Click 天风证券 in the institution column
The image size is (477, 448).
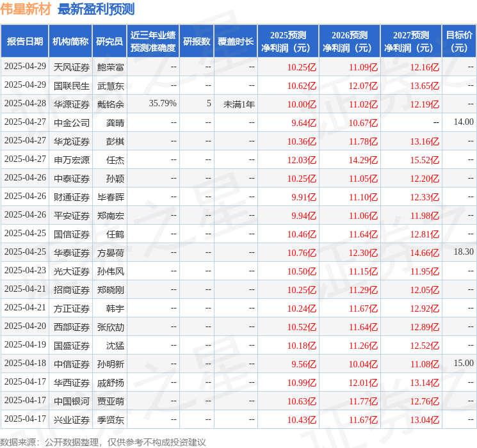click(72, 67)
